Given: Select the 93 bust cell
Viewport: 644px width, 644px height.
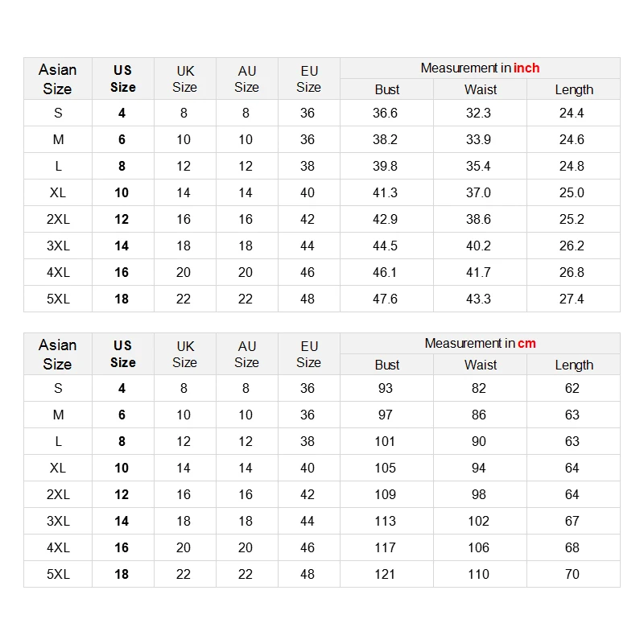Looking at the screenshot, I should coord(386,388).
